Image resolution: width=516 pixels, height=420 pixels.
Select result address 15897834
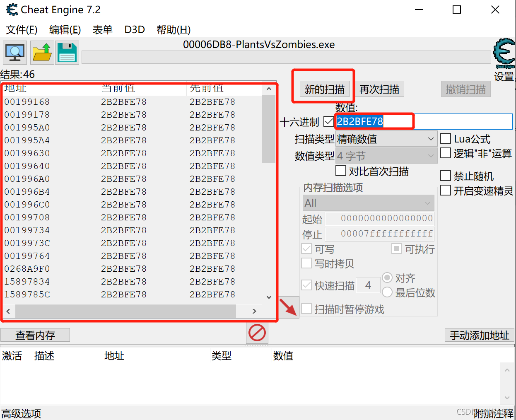27,282
